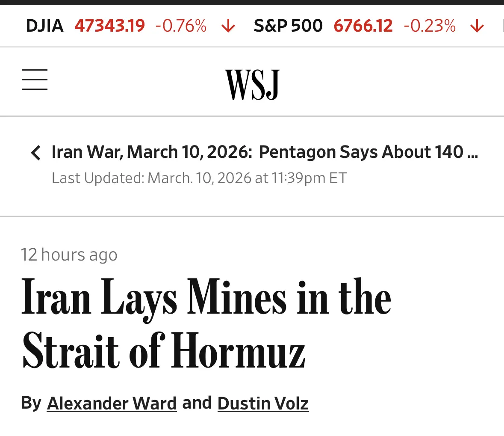Select the DJIA ticker label
This screenshot has height=436, width=504.
(x=44, y=26)
